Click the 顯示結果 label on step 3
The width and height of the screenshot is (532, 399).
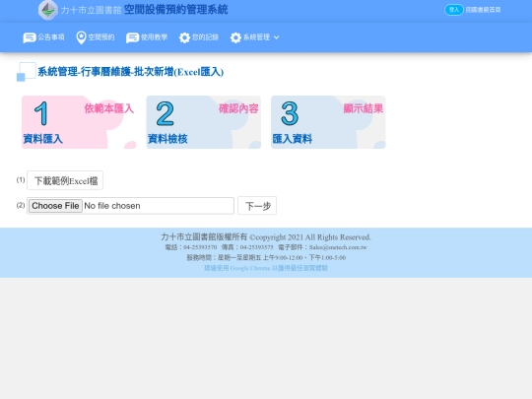[363, 108]
